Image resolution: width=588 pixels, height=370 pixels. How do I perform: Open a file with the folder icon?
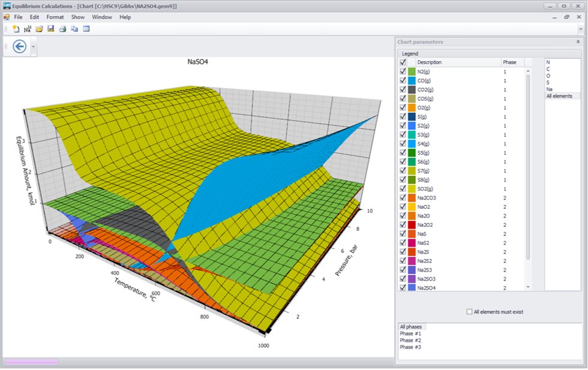[40, 29]
